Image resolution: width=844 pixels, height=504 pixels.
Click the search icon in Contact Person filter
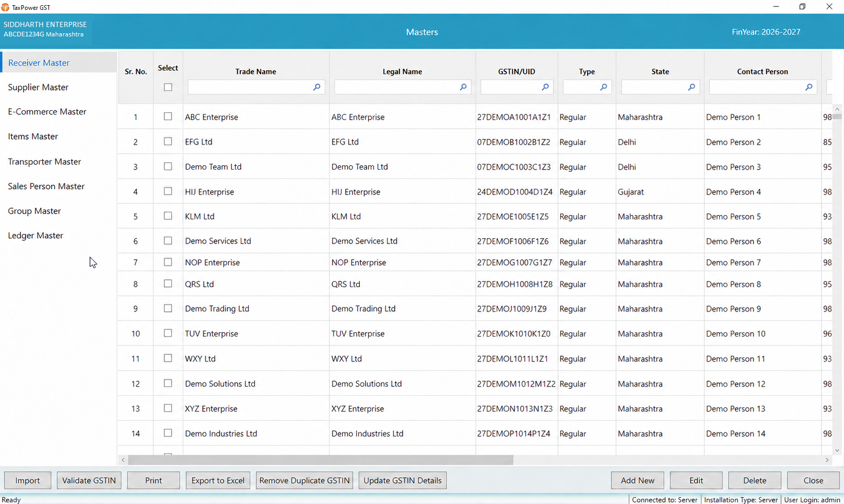tap(809, 87)
